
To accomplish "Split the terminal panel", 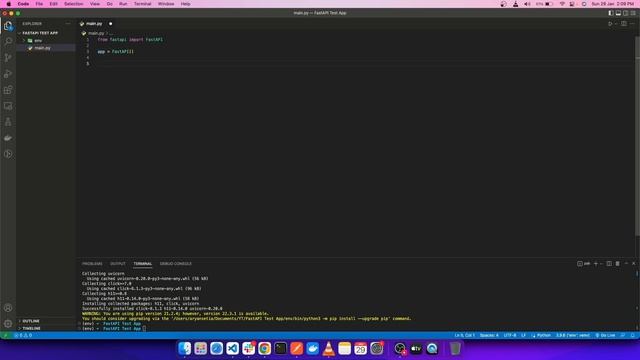I will (x=609, y=264).
